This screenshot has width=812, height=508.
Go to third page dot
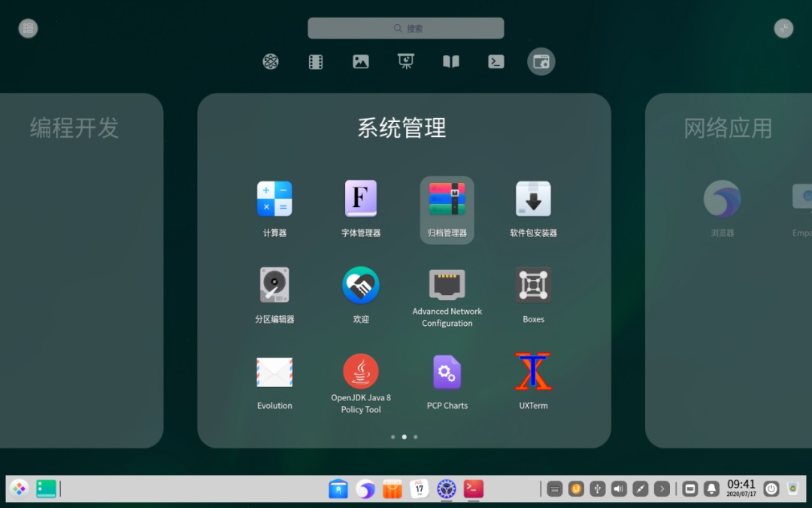point(415,437)
